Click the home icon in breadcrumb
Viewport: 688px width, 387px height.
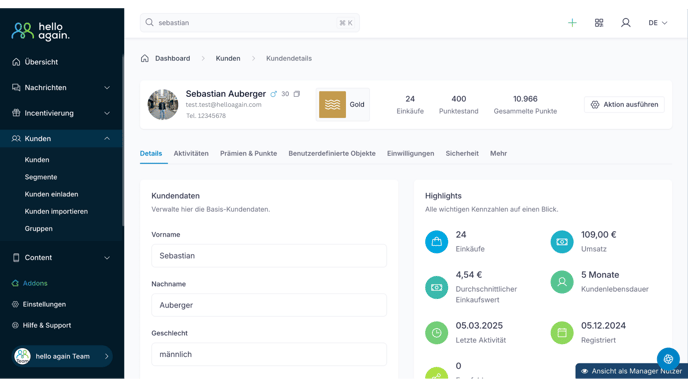(x=145, y=58)
